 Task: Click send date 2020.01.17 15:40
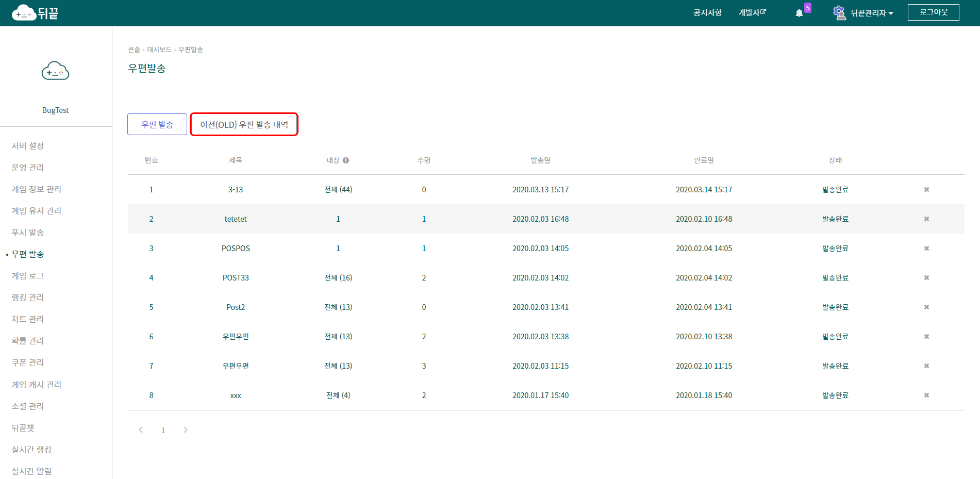point(540,395)
